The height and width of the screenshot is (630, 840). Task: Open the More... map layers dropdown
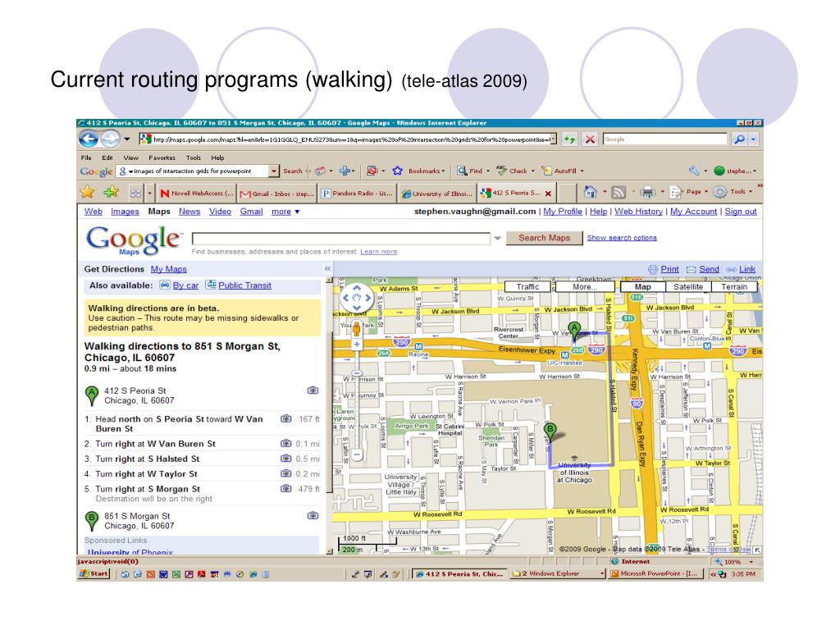(x=584, y=286)
